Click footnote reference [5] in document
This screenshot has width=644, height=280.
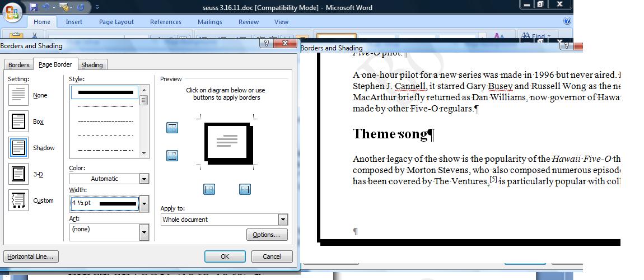pos(492,179)
